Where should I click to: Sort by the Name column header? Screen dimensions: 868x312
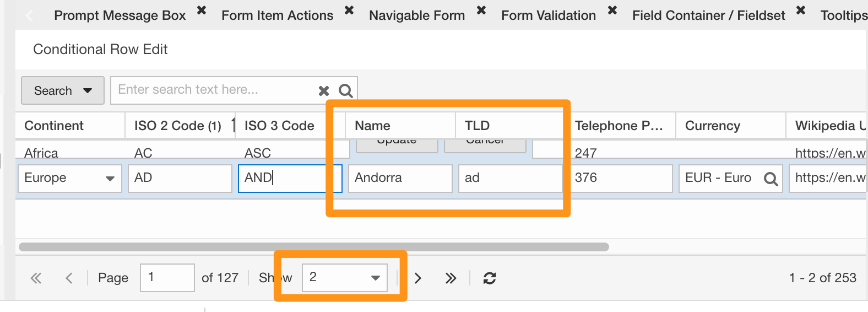(x=400, y=126)
